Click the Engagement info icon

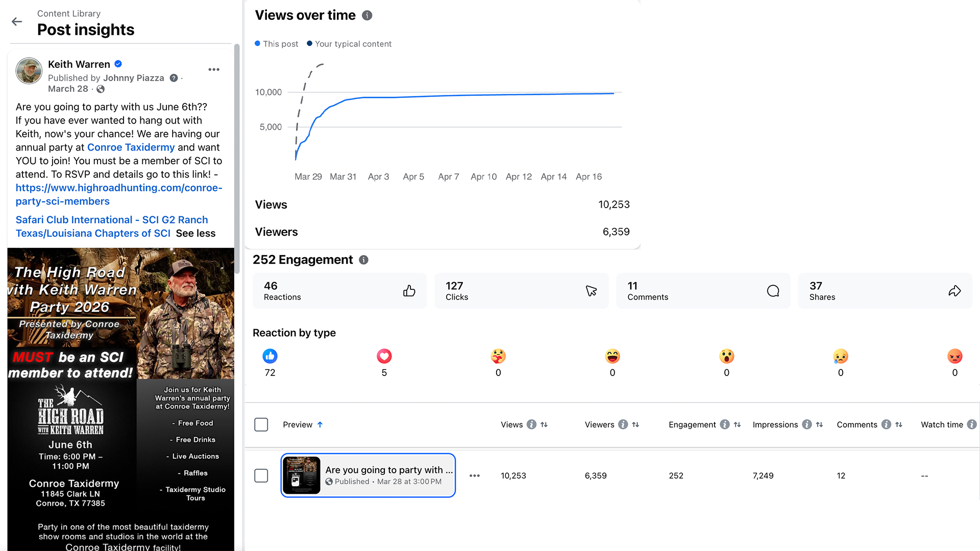click(x=363, y=260)
